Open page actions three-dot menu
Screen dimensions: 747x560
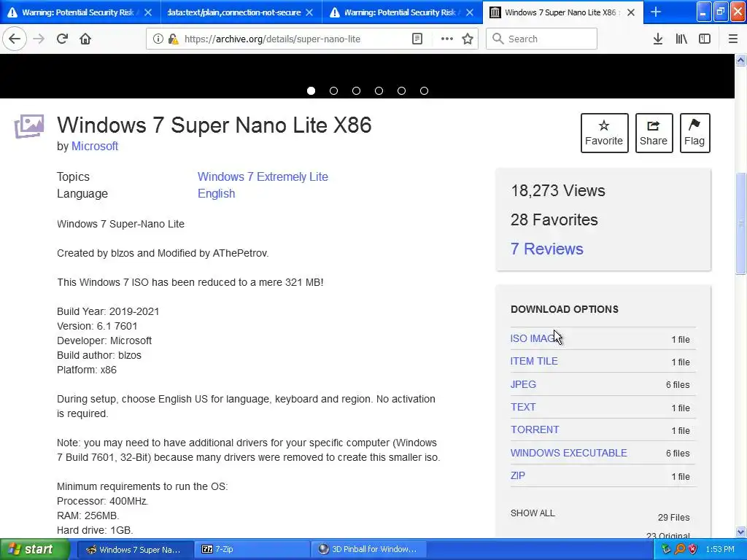[447, 39]
